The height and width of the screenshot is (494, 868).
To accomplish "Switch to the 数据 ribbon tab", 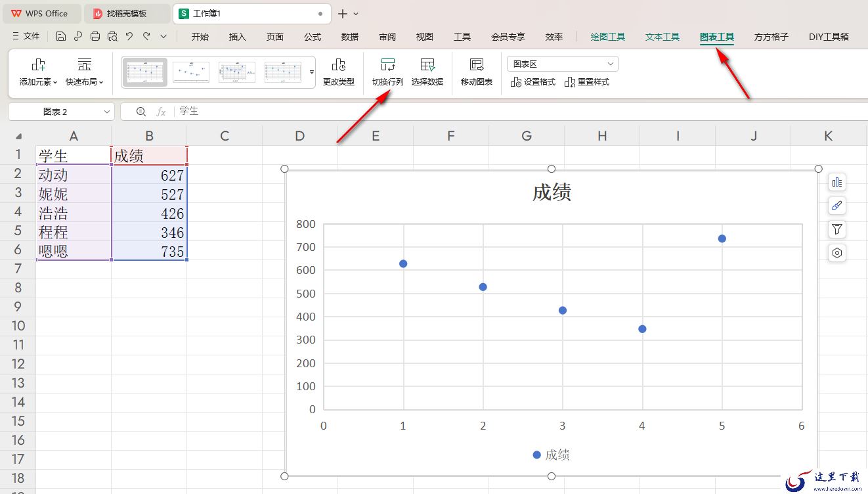I will tap(350, 37).
